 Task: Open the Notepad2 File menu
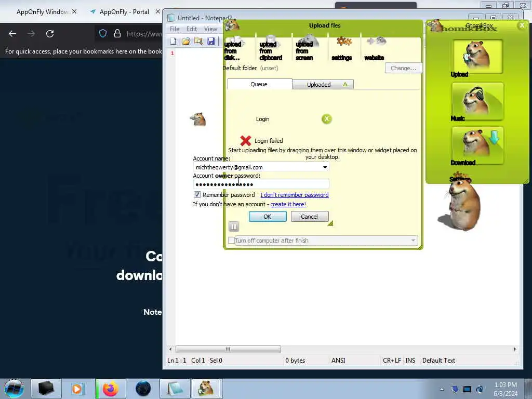coord(175,29)
